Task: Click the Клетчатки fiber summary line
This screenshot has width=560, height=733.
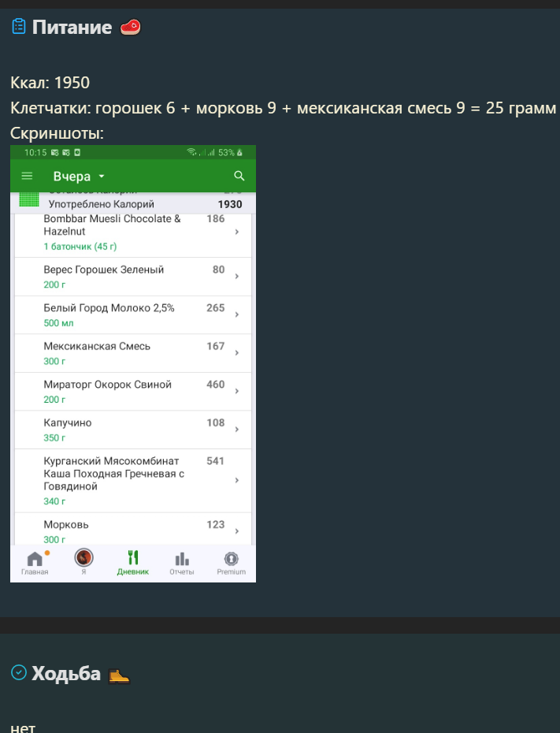Action: pyautogui.click(x=284, y=109)
